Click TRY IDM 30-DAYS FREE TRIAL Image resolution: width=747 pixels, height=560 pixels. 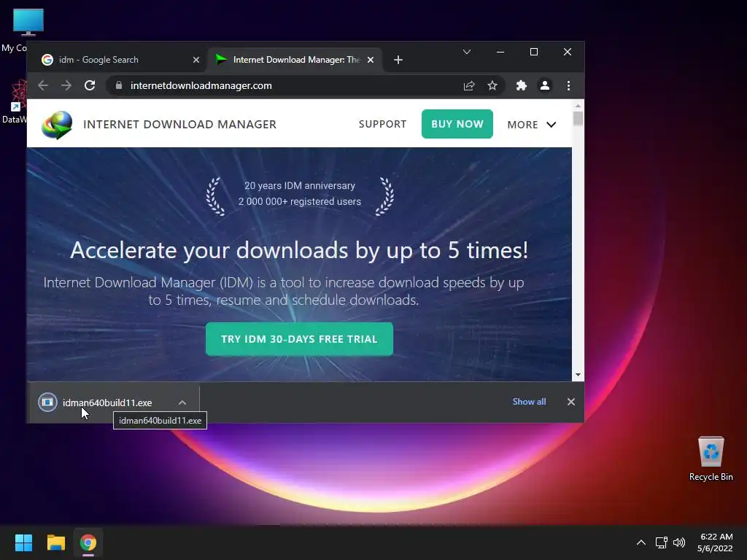(x=299, y=339)
